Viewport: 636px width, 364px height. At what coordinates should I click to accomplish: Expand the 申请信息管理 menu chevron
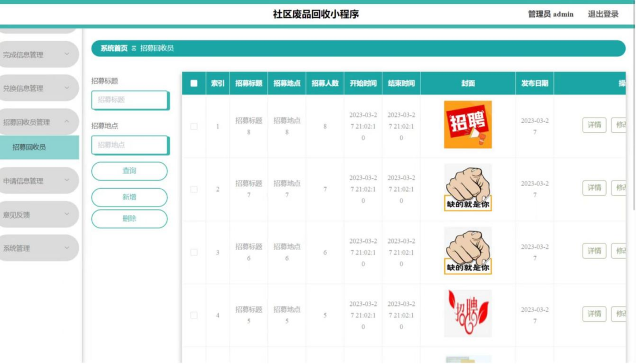[67, 180]
